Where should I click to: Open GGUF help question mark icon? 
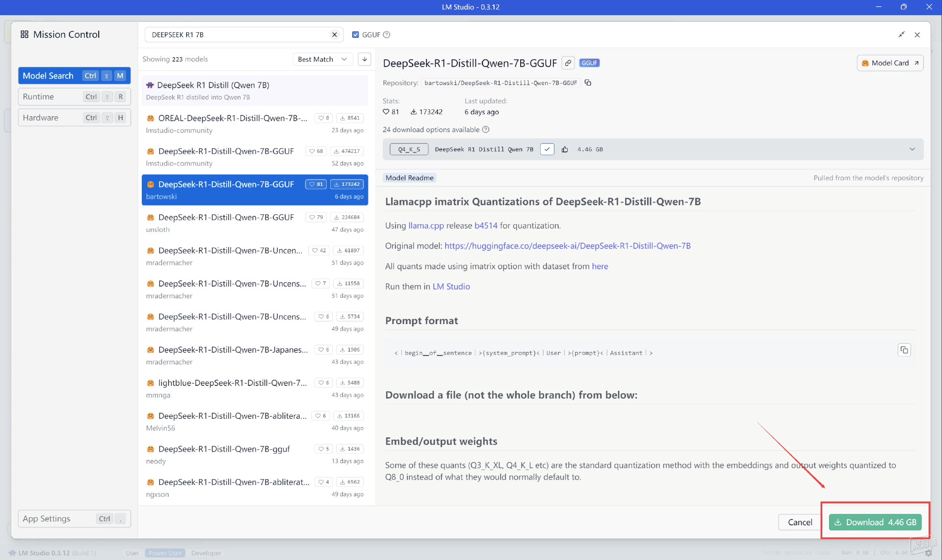387,35
